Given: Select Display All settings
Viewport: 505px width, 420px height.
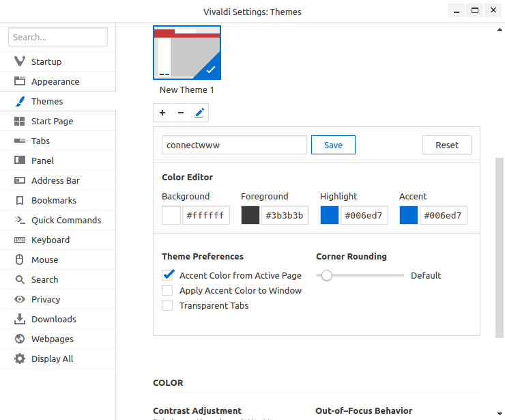Looking at the screenshot, I should tap(57, 359).
